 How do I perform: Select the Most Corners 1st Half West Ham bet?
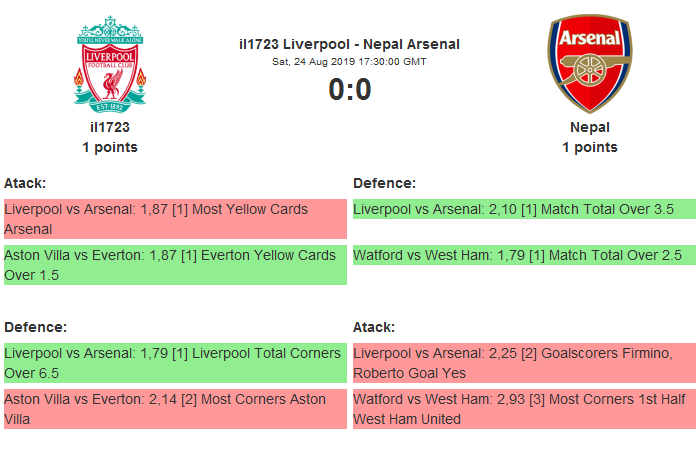pyautogui.click(x=525, y=409)
